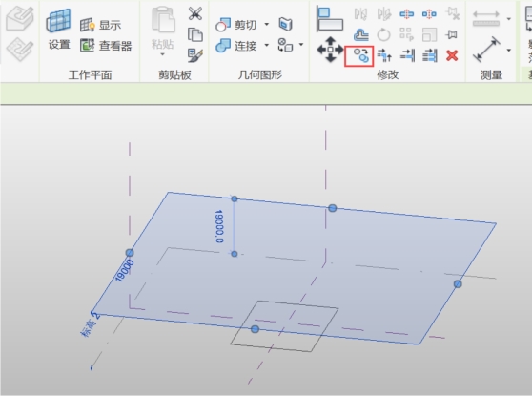Screen dimensions: 532x396
Task: Select the Match Type Properties paintbrush icon
Action: [195, 55]
